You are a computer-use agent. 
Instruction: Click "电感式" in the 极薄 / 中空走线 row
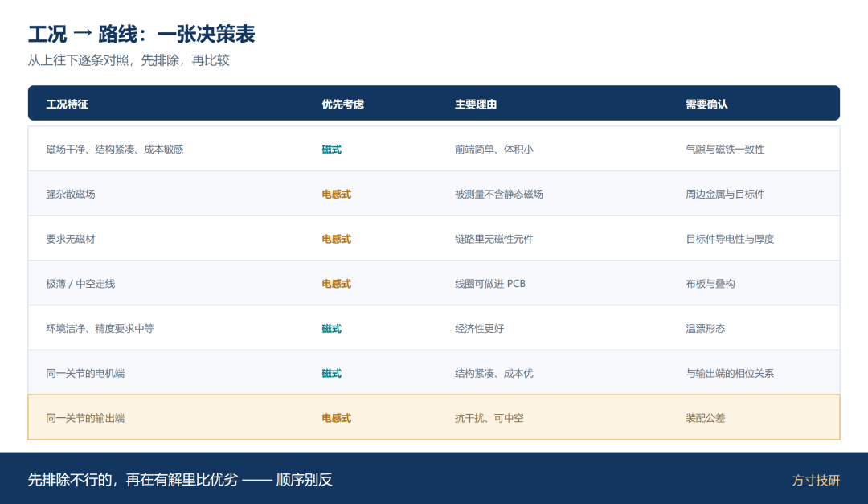pos(336,284)
